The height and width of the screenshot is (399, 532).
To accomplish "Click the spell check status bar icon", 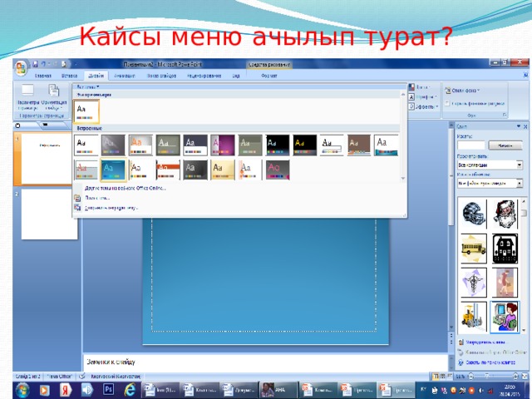I will point(81,376).
